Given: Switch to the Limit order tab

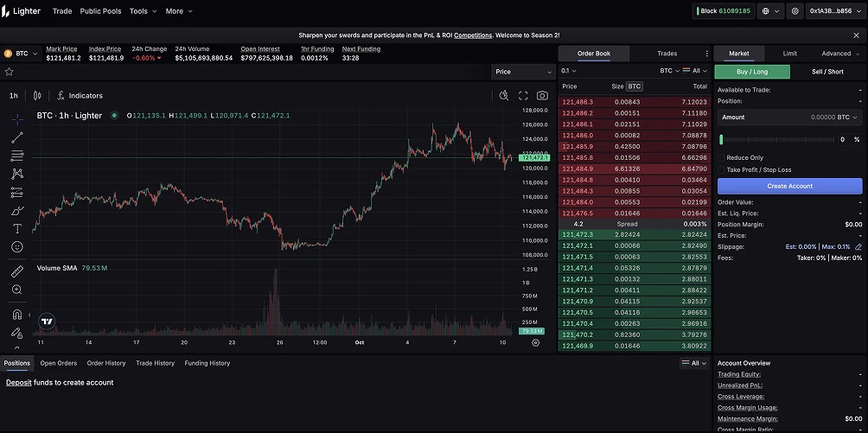Looking at the screenshot, I should [789, 54].
